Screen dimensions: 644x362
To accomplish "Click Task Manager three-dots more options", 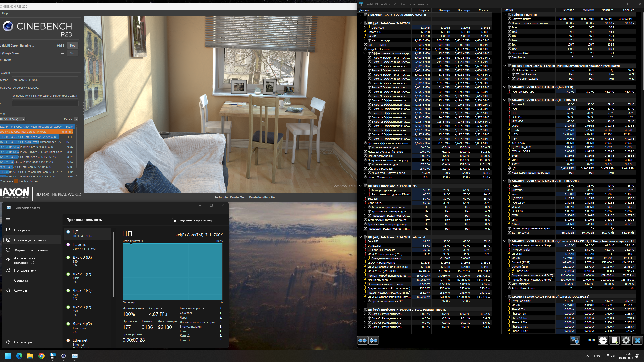I will pos(222,220).
